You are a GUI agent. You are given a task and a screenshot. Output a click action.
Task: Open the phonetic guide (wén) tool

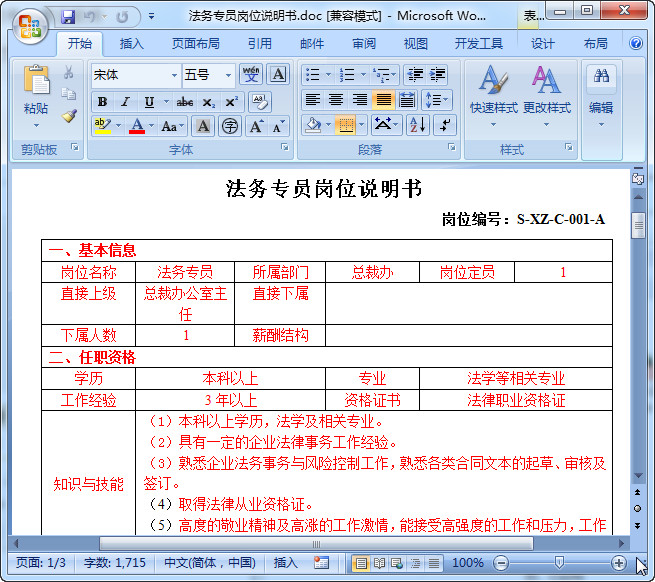tap(251, 75)
